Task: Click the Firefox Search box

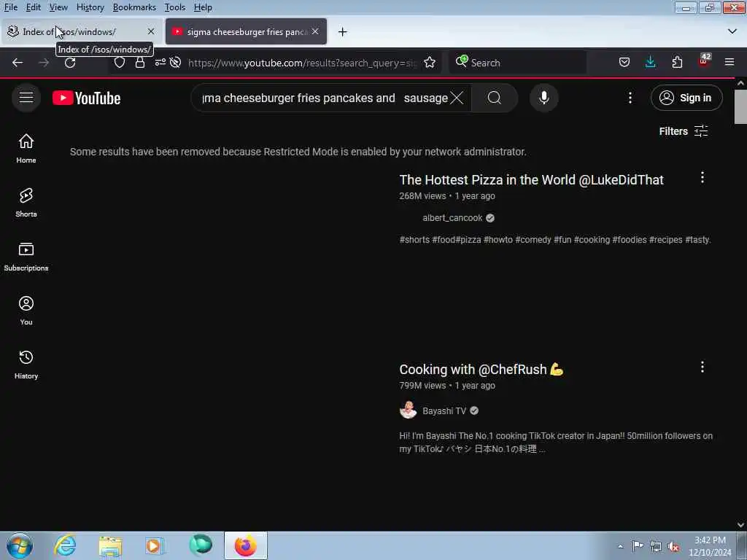Action: [x=519, y=63]
